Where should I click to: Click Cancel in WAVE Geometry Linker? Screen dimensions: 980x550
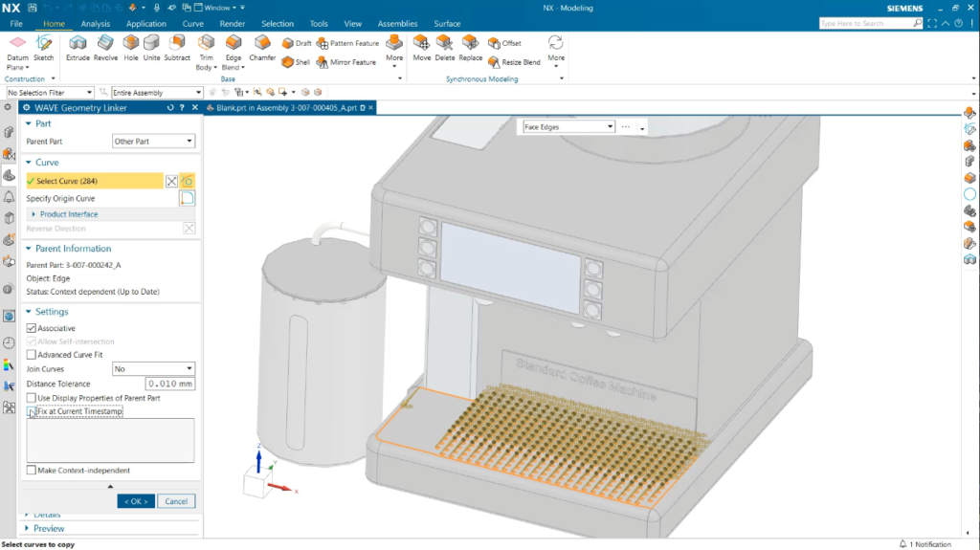pyautogui.click(x=176, y=501)
